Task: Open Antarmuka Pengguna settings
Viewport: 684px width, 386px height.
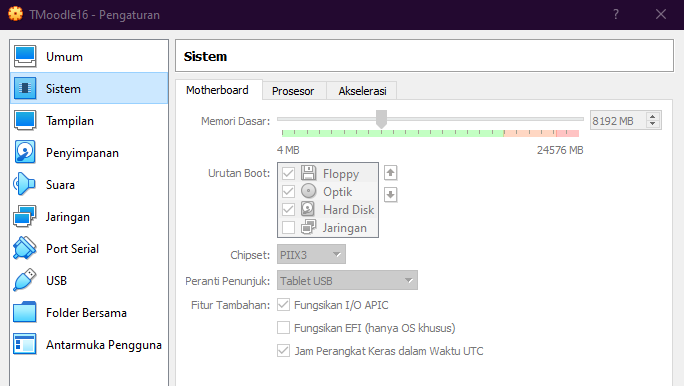Action: [x=89, y=345]
